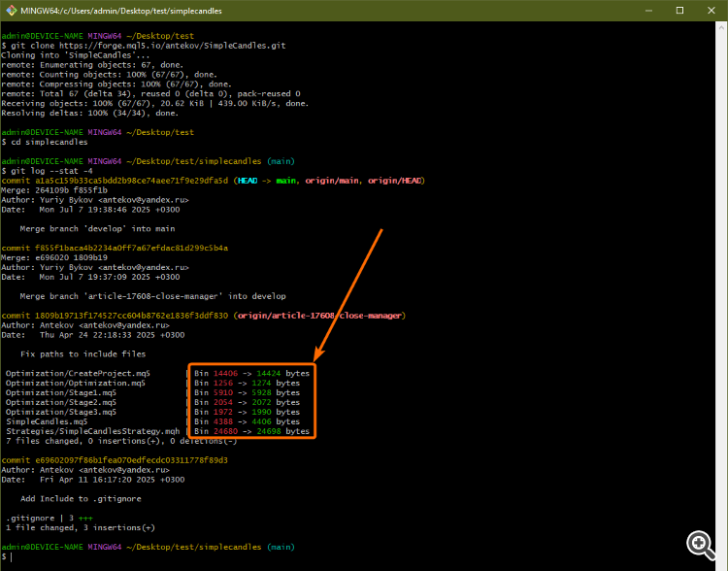Click commit hash starting with 1809b19713f
728x571 pixels.
click(132, 316)
